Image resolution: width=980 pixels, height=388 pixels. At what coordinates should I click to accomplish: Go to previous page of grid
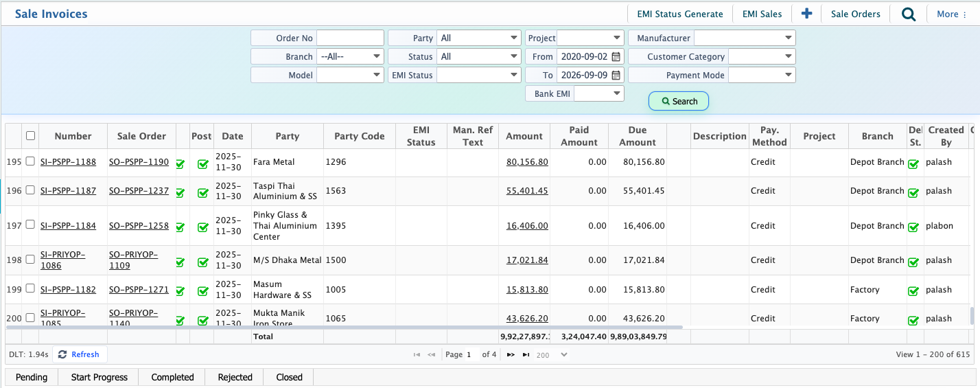pyautogui.click(x=432, y=355)
